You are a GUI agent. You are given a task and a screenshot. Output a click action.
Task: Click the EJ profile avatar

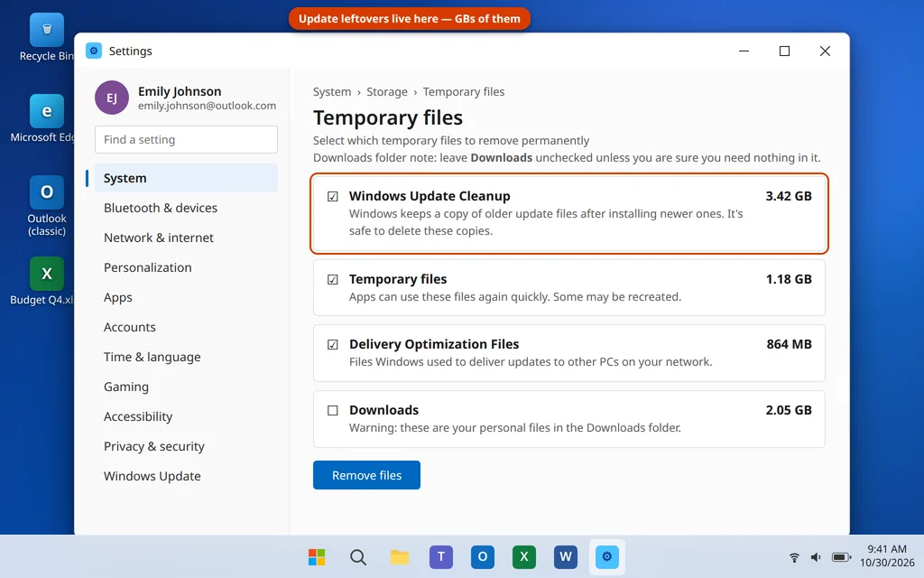112,98
